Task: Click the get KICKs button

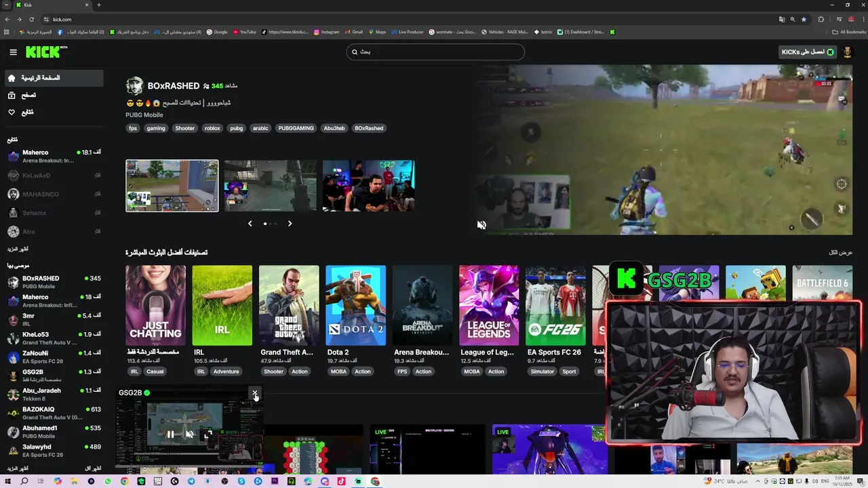Action: click(x=808, y=52)
